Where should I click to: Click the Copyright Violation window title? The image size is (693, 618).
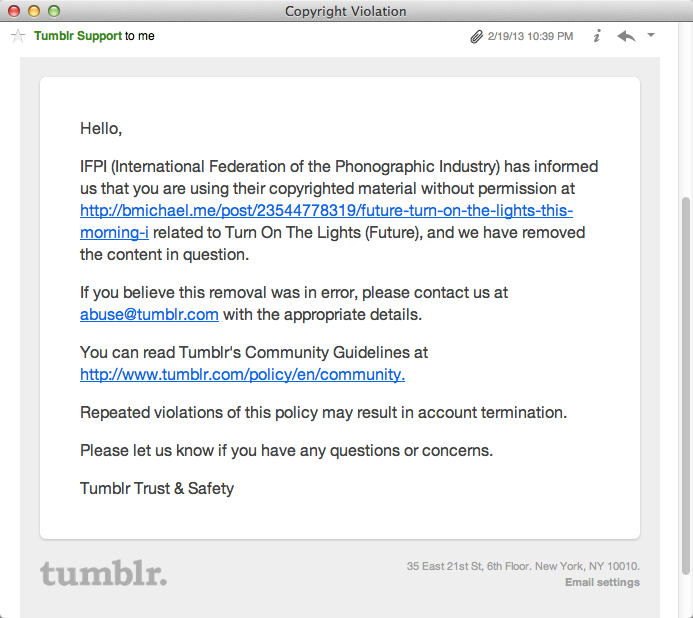(346, 11)
